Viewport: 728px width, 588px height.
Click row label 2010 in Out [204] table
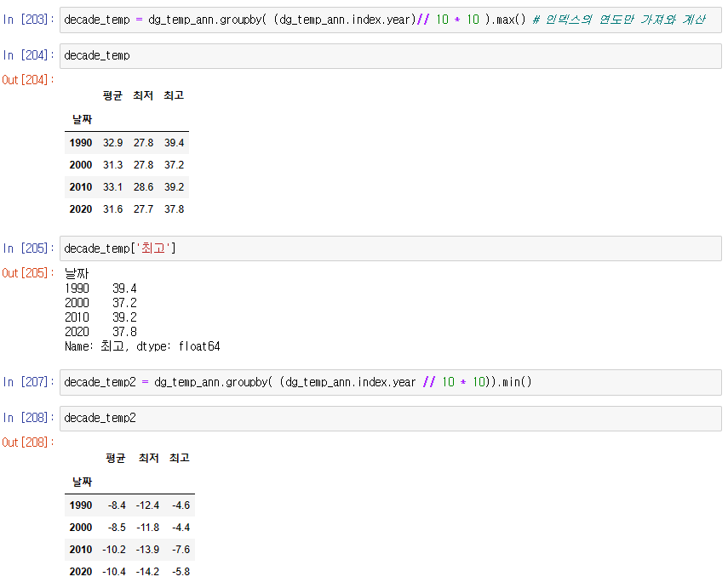click(x=81, y=187)
